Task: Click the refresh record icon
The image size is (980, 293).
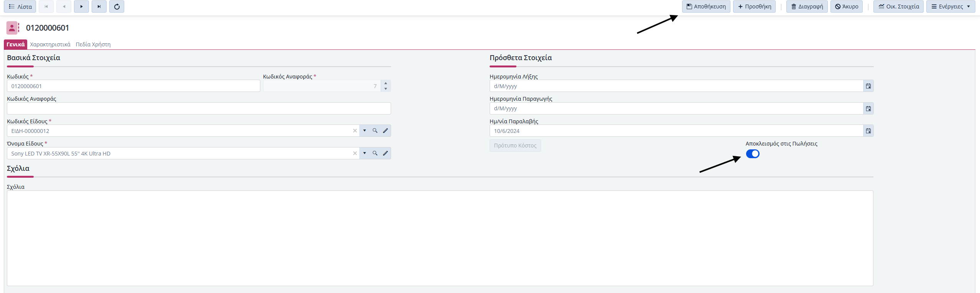Action: click(117, 7)
